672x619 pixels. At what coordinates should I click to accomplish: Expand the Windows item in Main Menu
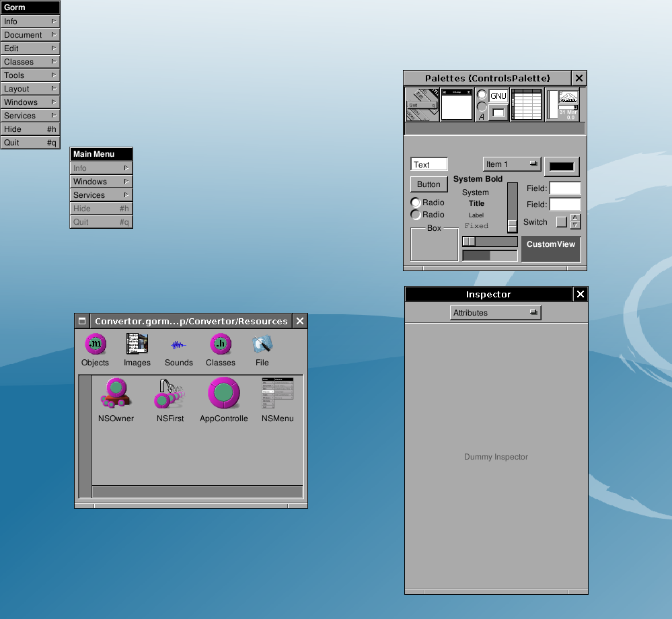[x=101, y=182]
